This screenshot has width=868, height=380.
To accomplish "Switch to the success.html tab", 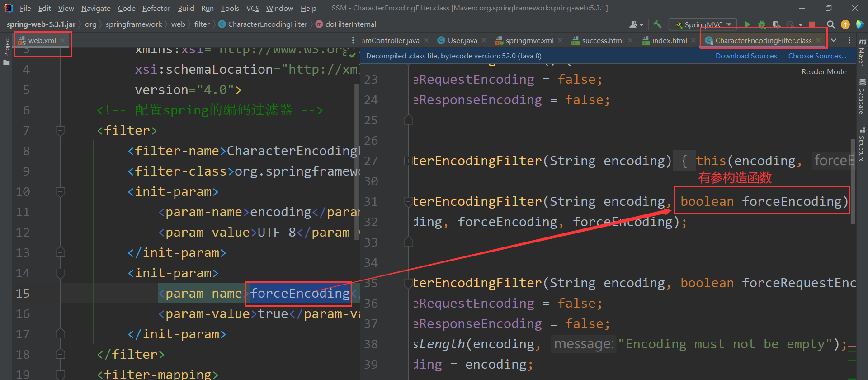I will [603, 41].
